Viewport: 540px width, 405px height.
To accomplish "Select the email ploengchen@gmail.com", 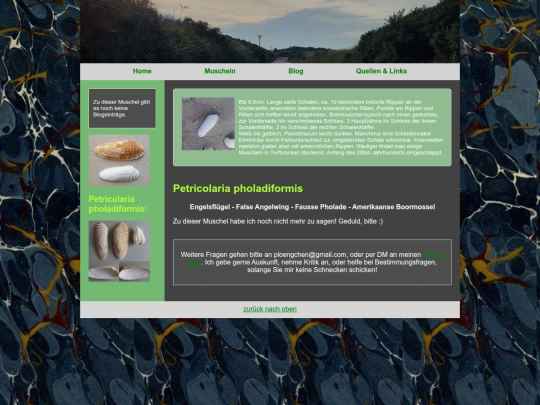I will tap(310, 255).
